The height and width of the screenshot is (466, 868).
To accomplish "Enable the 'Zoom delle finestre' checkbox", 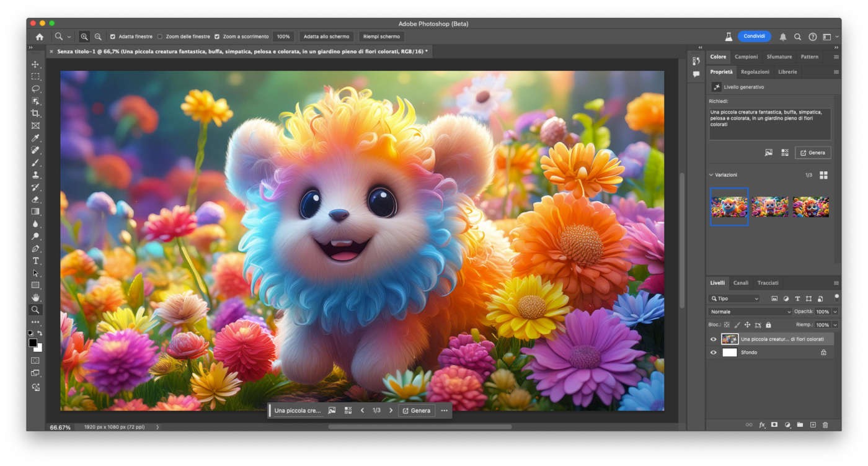I will (160, 37).
